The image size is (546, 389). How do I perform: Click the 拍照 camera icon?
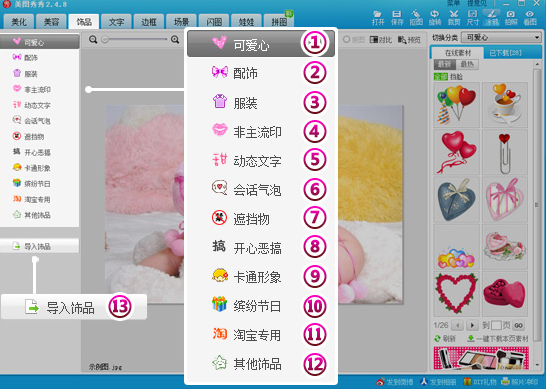pos(511,17)
